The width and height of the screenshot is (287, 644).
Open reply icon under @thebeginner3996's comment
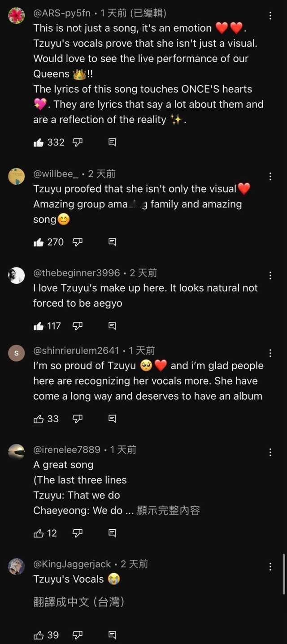pyautogui.click(x=112, y=326)
